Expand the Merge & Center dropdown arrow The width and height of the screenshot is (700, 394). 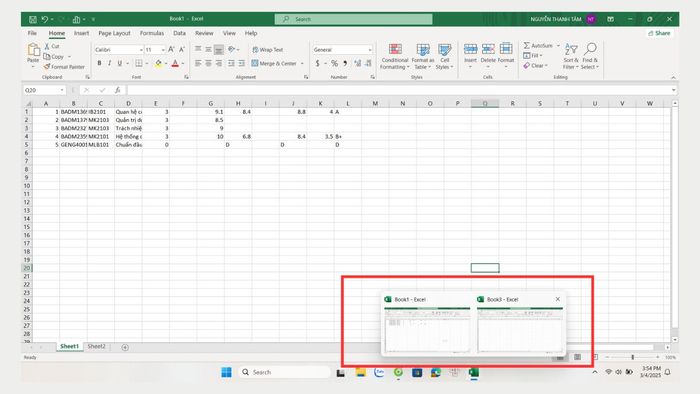pyautogui.click(x=302, y=63)
